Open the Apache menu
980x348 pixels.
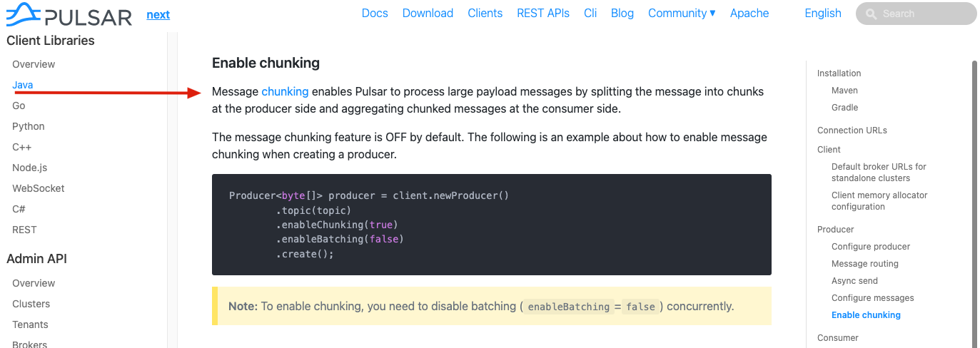pyautogui.click(x=749, y=13)
